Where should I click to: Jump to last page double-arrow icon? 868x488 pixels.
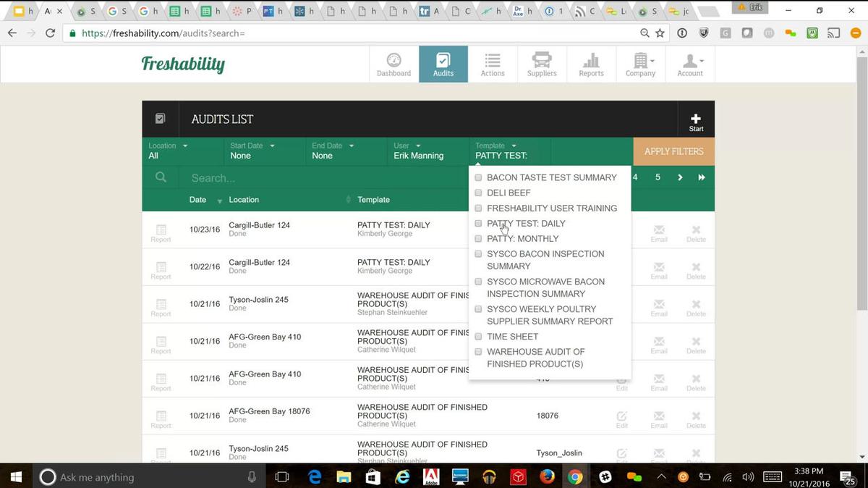coord(702,177)
